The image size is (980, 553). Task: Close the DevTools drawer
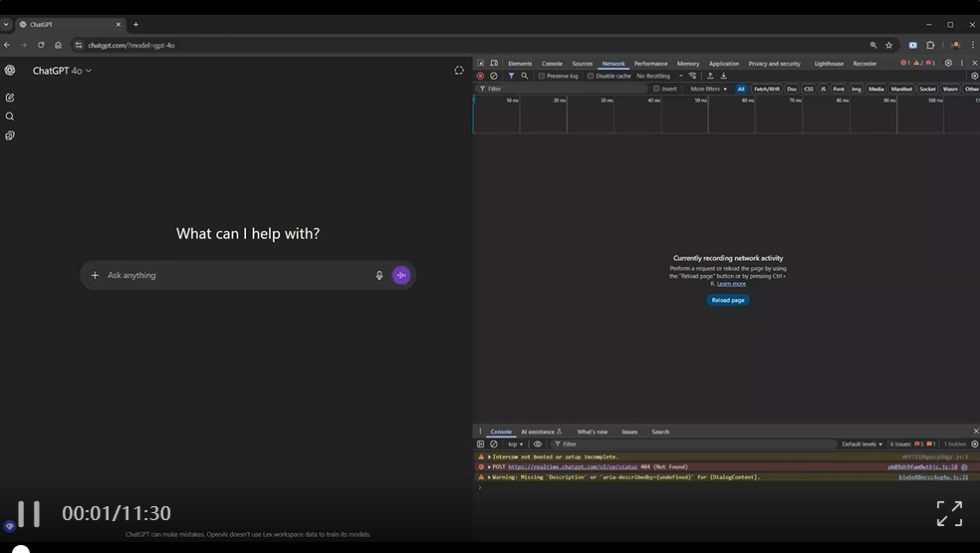tap(976, 431)
